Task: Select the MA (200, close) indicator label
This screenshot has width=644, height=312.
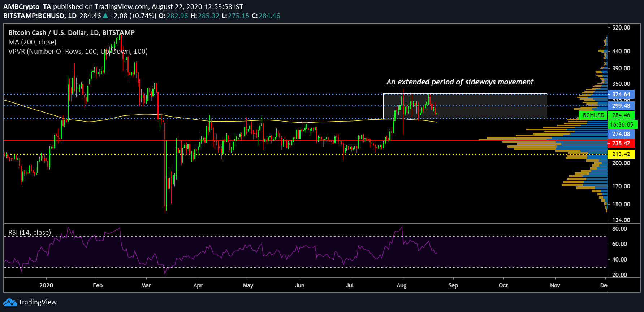Action: click(x=33, y=42)
